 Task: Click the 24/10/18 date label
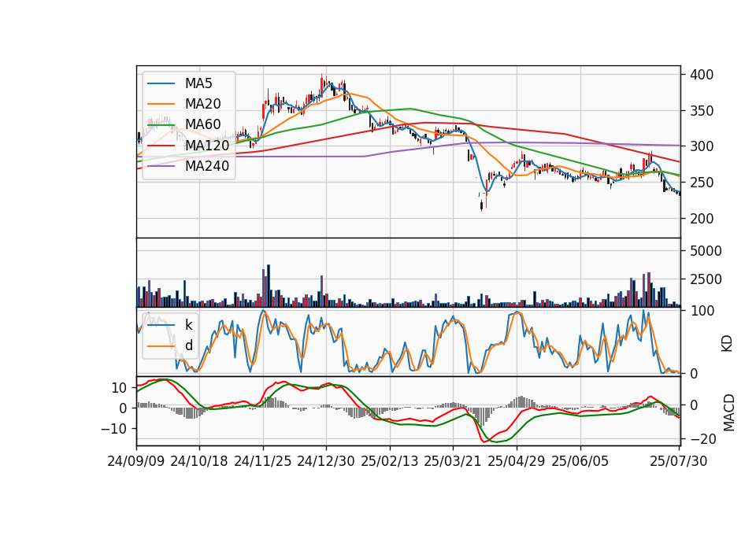coord(199,461)
